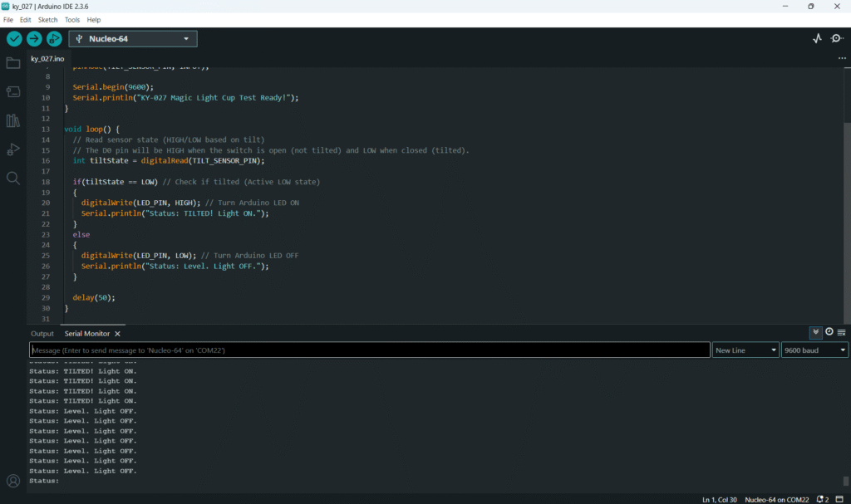The width and height of the screenshot is (851, 504).
Task: Clear the Serial Monitor output
Action: coord(841,332)
